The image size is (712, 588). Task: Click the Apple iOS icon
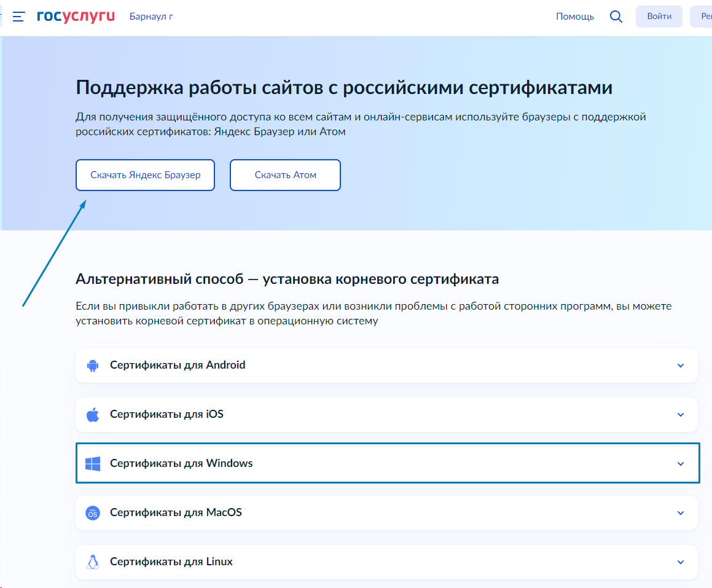point(93,415)
